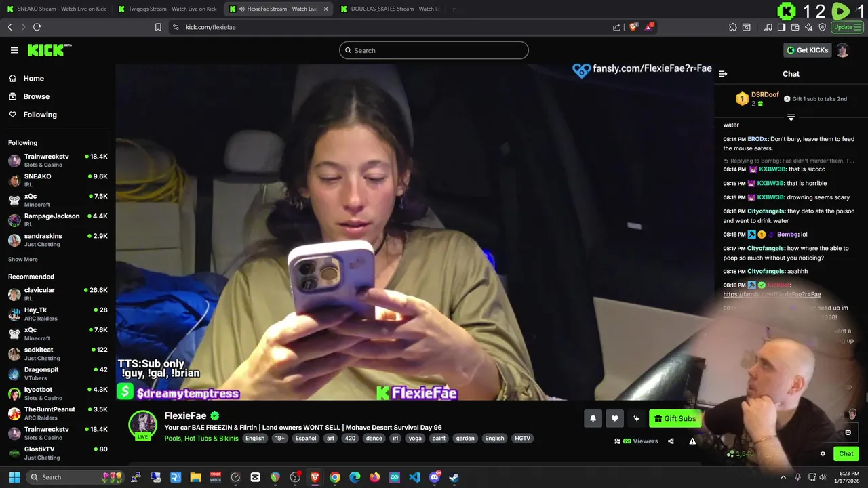
Task: Show hidden system tray icons
Action: (783, 477)
